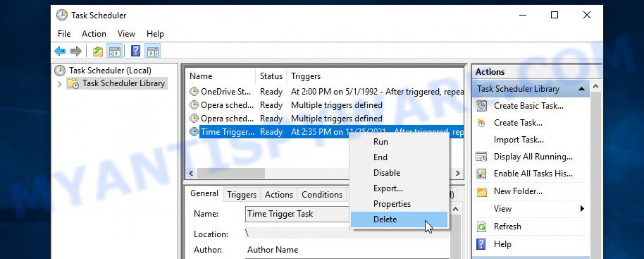The height and width of the screenshot is (259, 644).
Task: Collapse the Task Scheduler Library actions section
Action: 581,89
